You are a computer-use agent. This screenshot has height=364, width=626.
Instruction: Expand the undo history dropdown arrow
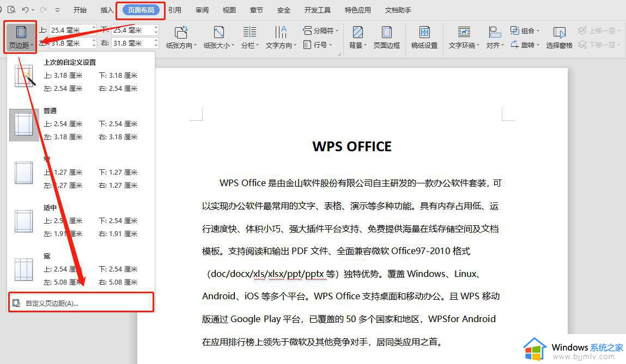(33, 10)
